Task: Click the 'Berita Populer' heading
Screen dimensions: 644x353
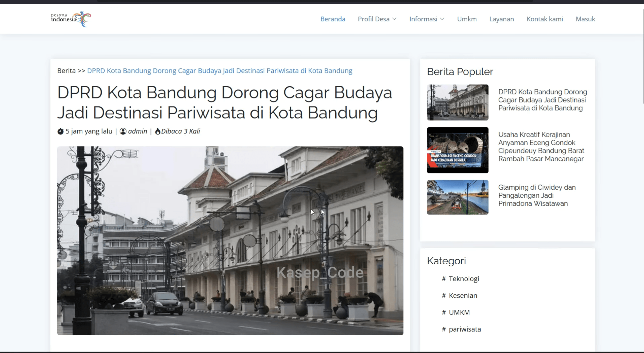Action: pyautogui.click(x=460, y=72)
